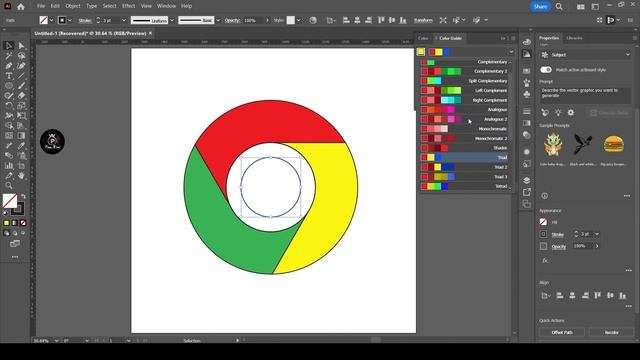
Task: Open the Recolor Artwork wheel icon
Action: 313,20
